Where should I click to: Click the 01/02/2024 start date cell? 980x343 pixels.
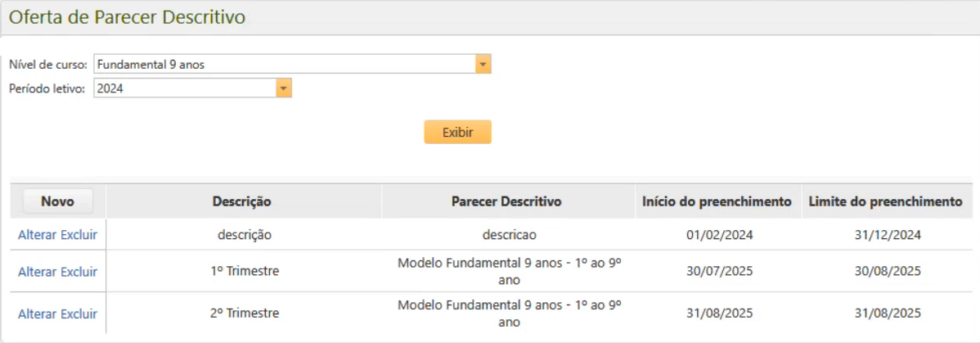(x=720, y=235)
